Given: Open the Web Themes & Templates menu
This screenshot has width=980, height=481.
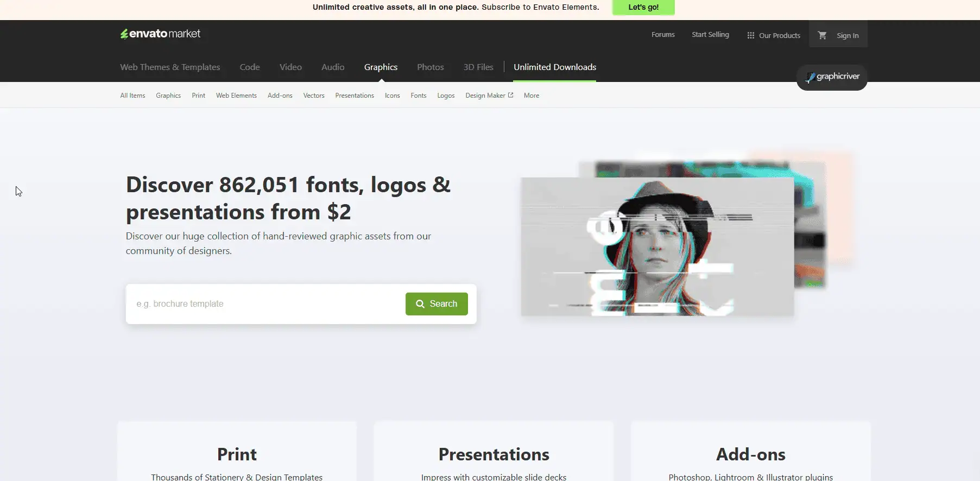Looking at the screenshot, I should coord(170,67).
